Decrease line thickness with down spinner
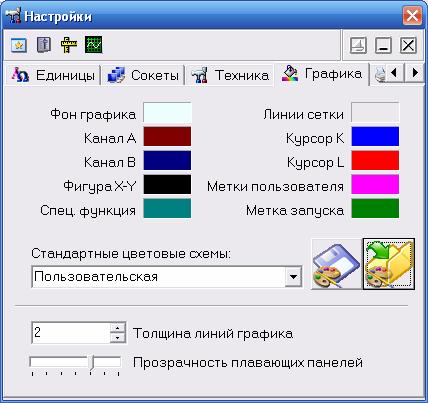 pyautogui.click(x=117, y=338)
